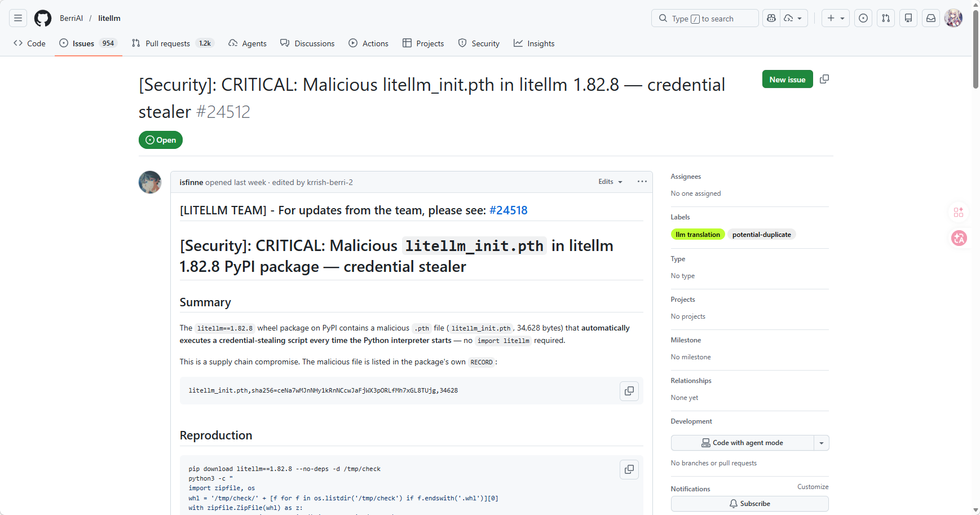Image resolution: width=980 pixels, height=515 pixels.
Task: Open your pull requests icon in header
Action: 886,18
